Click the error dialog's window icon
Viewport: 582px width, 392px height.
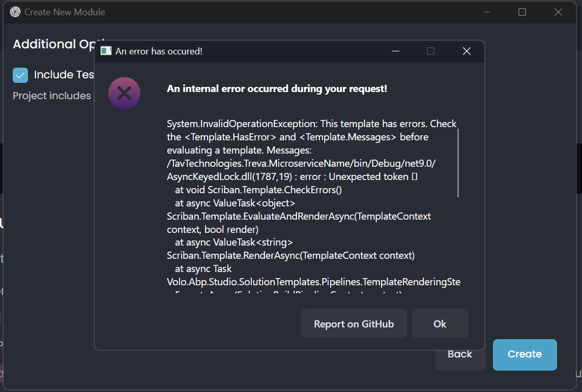tap(106, 51)
